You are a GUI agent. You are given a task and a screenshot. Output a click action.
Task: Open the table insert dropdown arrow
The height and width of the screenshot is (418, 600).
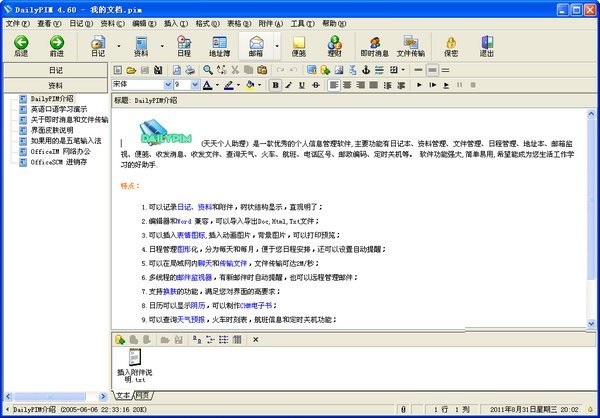click(403, 70)
